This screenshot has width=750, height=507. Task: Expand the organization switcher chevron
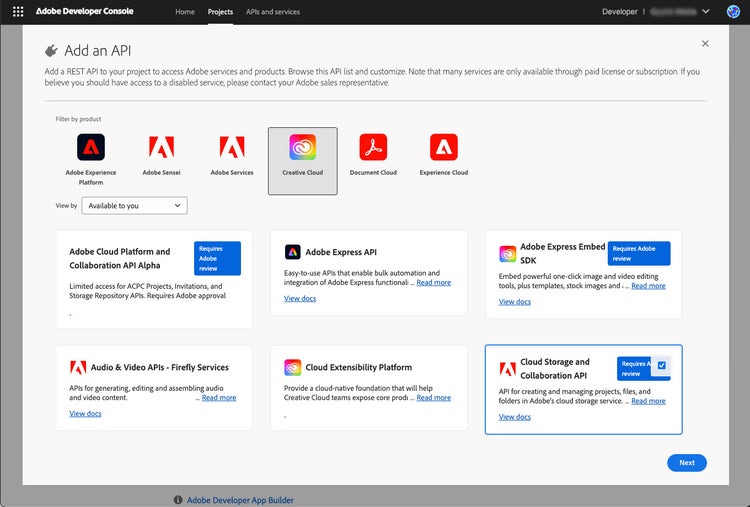[x=706, y=11]
